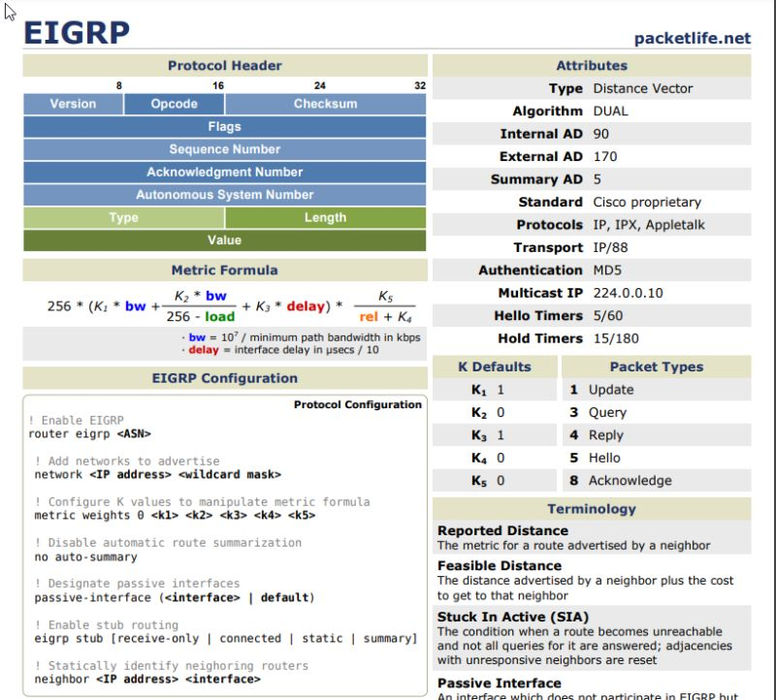Click the K2 default row

point(495,413)
